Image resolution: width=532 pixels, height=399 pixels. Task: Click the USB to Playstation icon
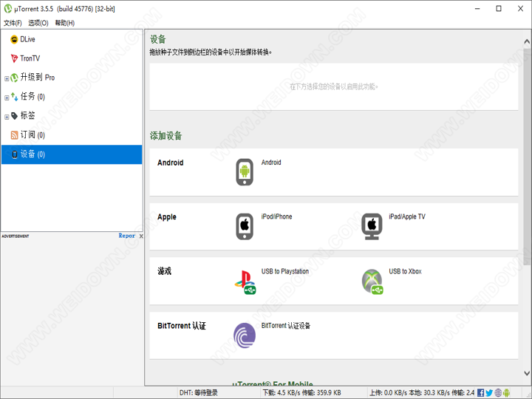pyautogui.click(x=245, y=282)
